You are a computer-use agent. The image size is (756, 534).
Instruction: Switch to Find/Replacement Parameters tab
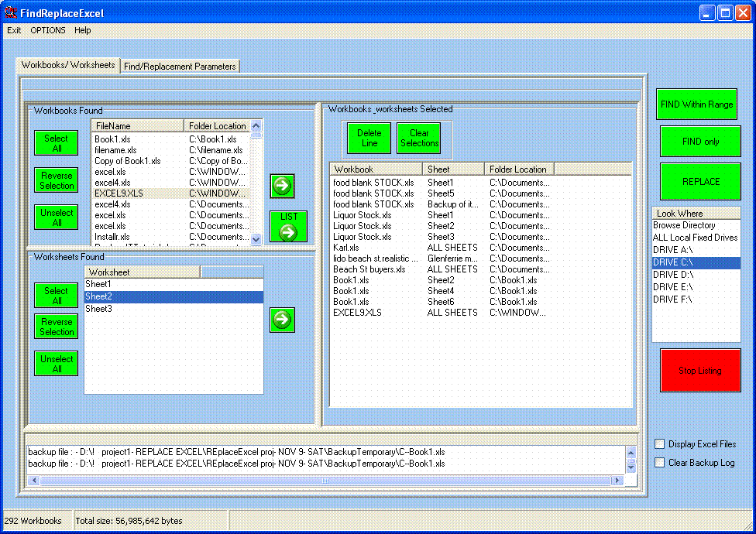click(180, 67)
